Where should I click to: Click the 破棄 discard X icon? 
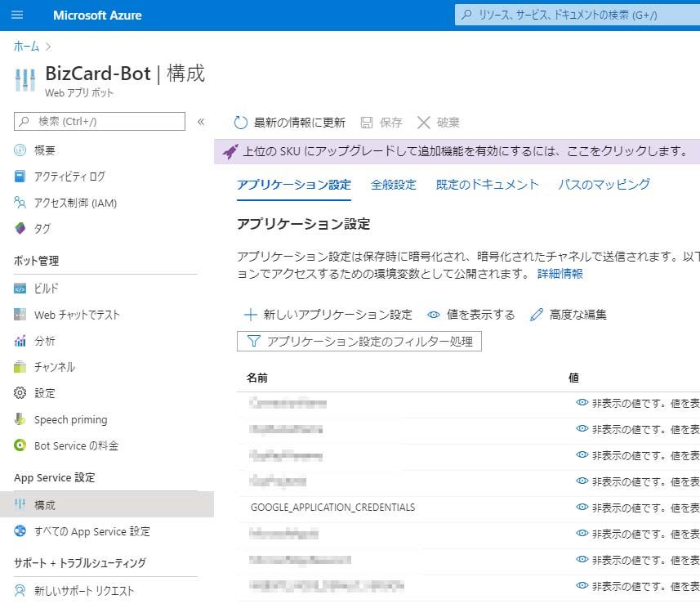(x=423, y=123)
